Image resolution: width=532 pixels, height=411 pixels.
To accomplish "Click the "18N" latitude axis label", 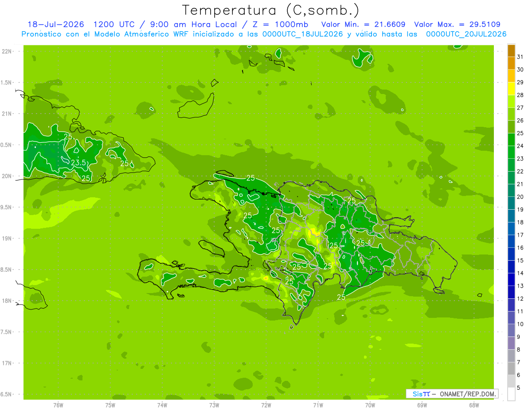I will pyautogui.click(x=7, y=301).
